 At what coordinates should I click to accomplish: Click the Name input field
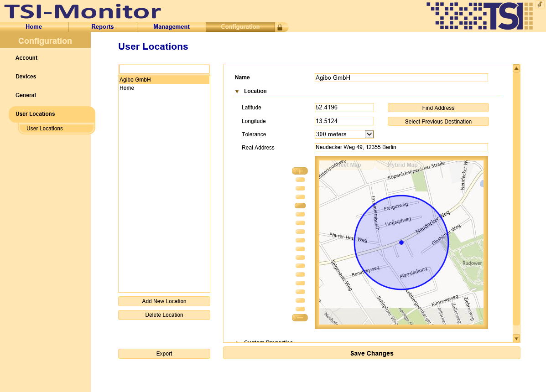click(401, 77)
